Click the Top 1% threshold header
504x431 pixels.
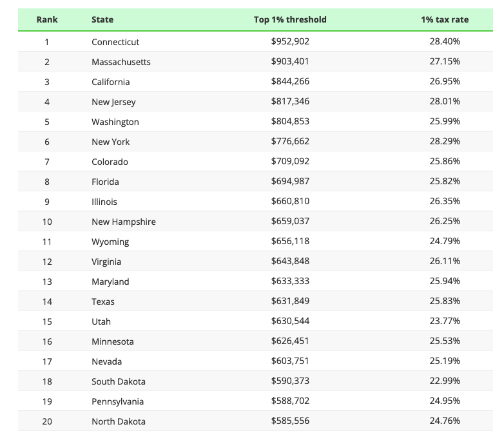point(290,20)
